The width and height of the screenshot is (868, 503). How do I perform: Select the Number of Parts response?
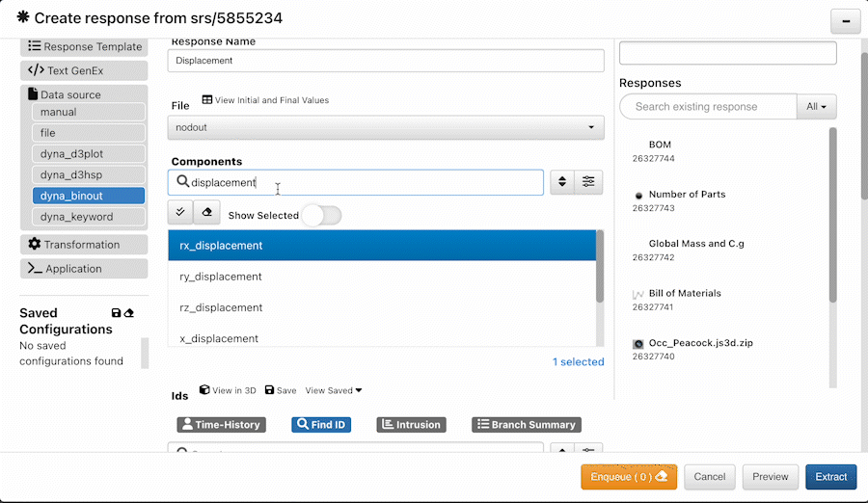pyautogui.click(x=687, y=195)
